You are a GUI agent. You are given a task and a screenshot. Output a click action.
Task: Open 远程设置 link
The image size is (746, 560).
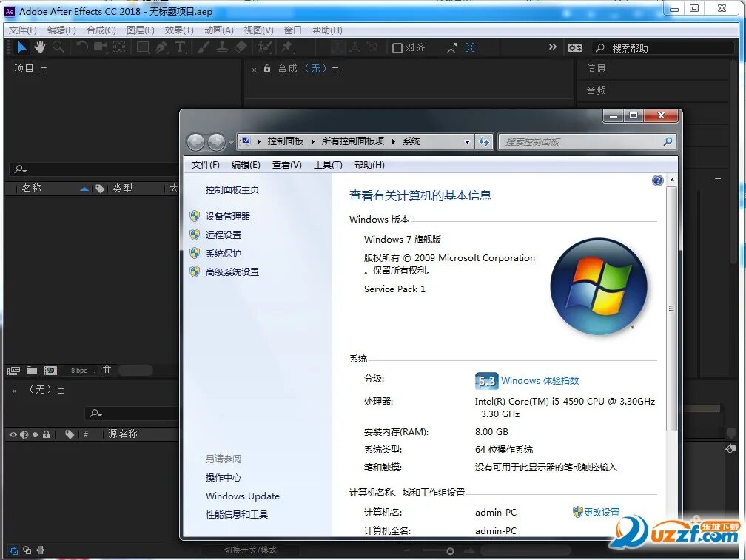coord(224,235)
